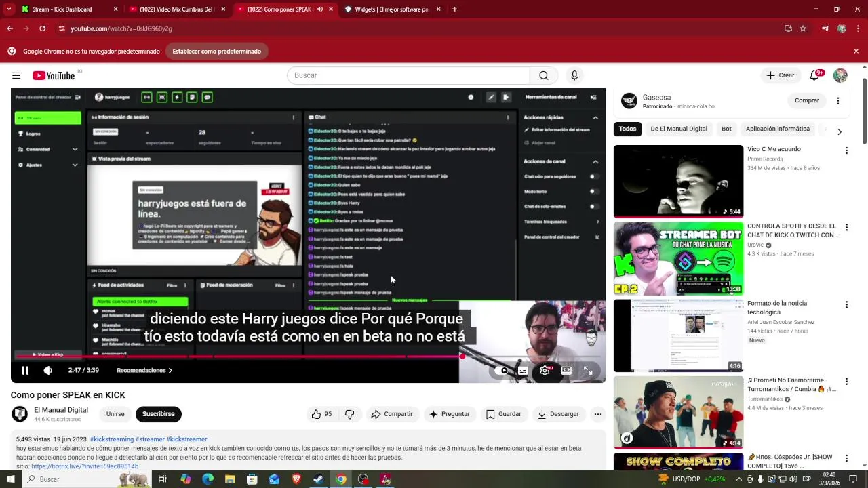Open Steam from taskbar
Viewport: 868px width, 488px height.
click(x=318, y=479)
